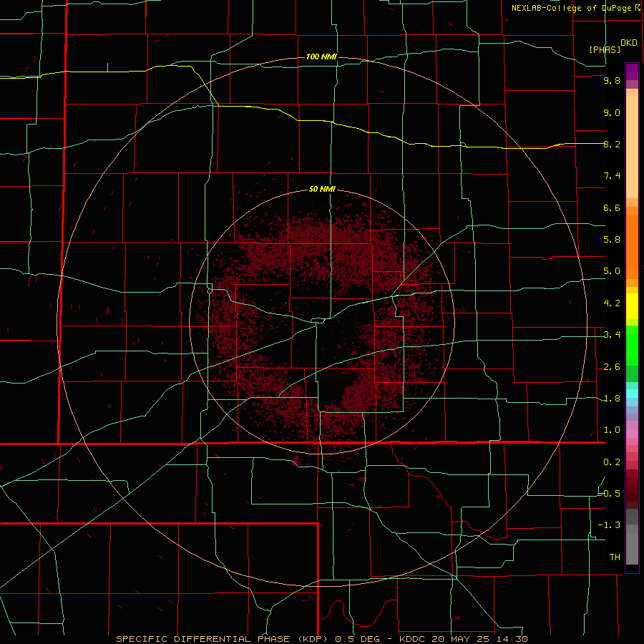Screen dimensions: 644x644
Task: Click the 5.8 scale value
Action: tap(612, 240)
